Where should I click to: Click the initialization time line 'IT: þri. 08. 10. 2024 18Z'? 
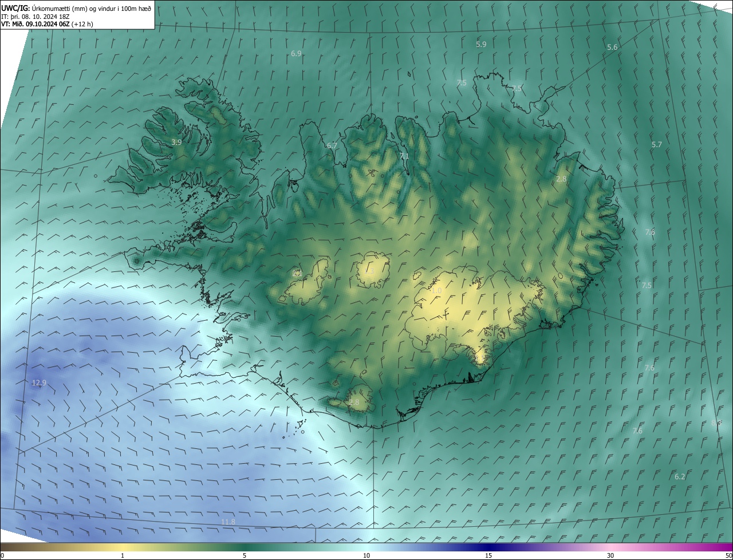[36, 17]
